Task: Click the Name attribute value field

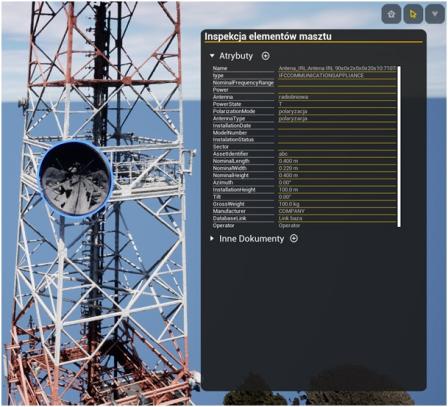Action: (337, 68)
